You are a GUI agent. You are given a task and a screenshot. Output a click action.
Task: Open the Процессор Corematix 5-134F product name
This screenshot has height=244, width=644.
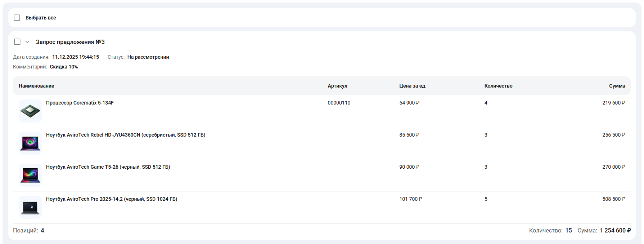coord(80,103)
